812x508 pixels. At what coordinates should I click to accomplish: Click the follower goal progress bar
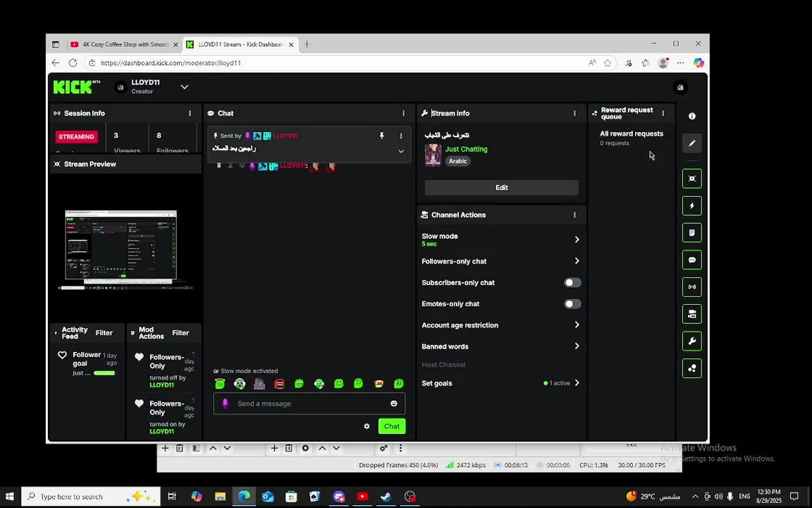[104, 373]
